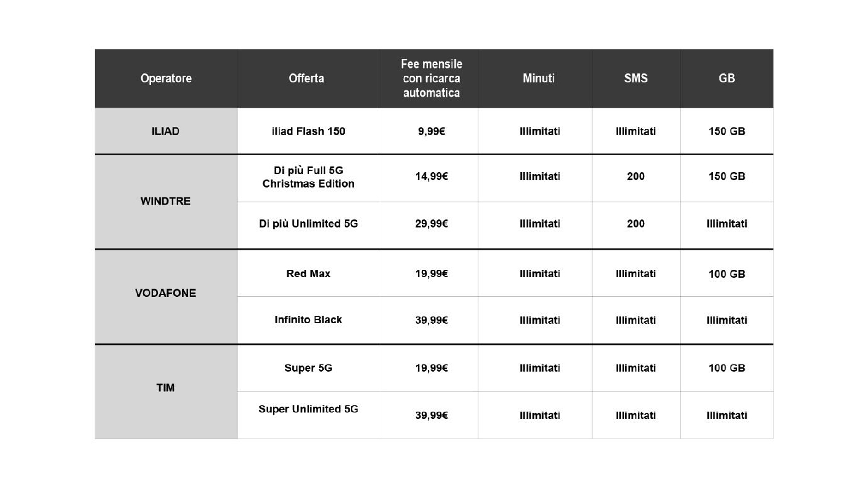This screenshot has height=488, width=868.
Task: Select the GB column header
Action: [x=726, y=78]
